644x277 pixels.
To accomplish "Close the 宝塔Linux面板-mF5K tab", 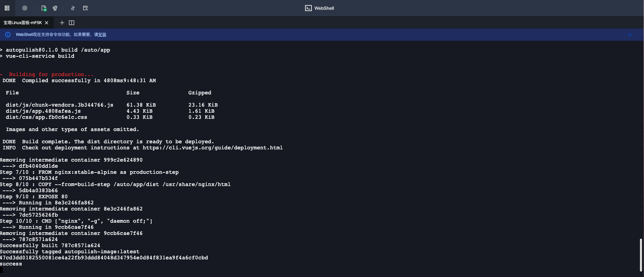I will [x=46, y=23].
